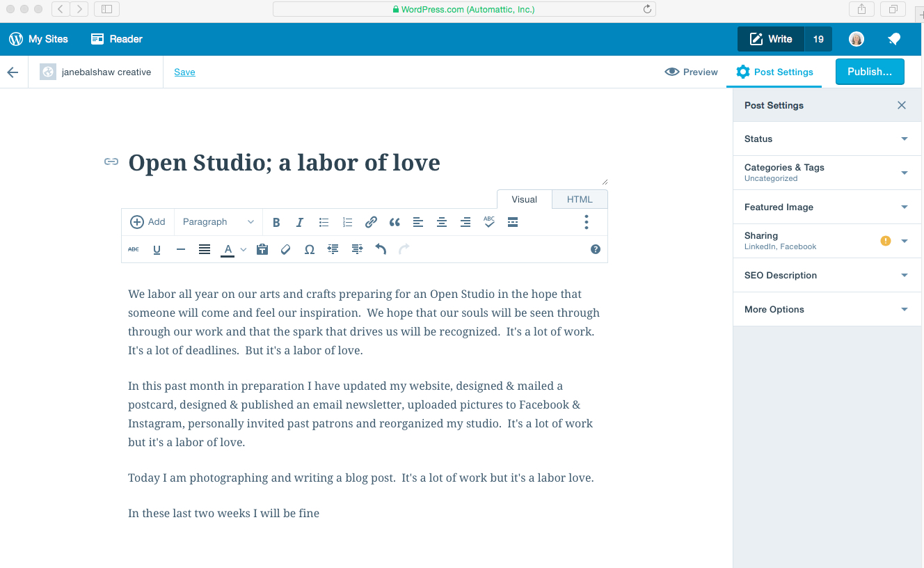924x568 pixels.
Task: Save the current post draft
Action: 184,72
